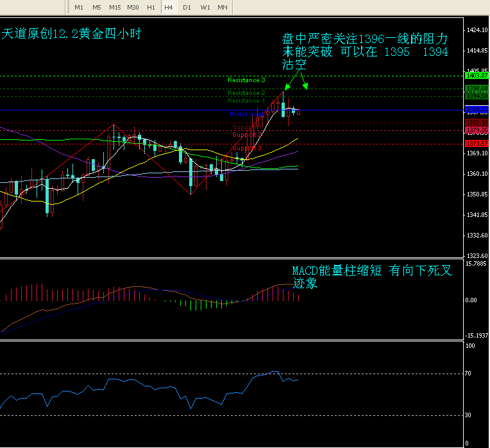This screenshot has width=490, height=448.
Task: Click the RSI 30 level value
Action: click(468, 415)
